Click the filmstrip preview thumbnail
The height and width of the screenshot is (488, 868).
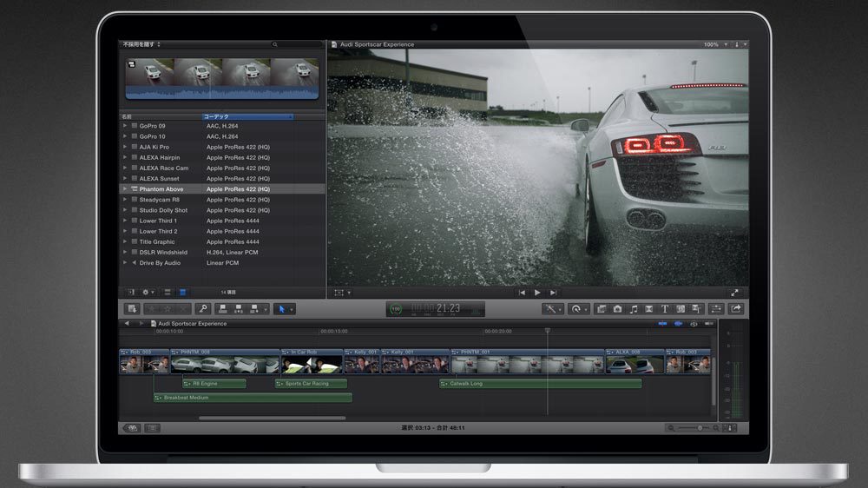point(222,79)
